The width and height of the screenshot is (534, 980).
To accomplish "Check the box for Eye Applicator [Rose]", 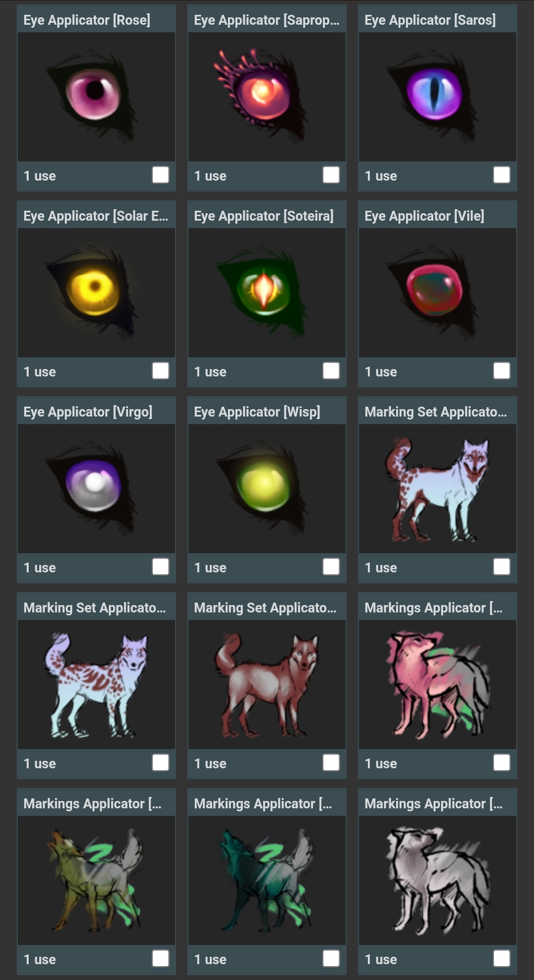I will coord(161,175).
